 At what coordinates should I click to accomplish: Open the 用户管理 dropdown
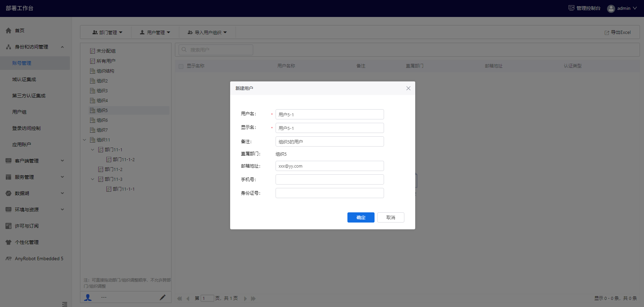click(155, 32)
